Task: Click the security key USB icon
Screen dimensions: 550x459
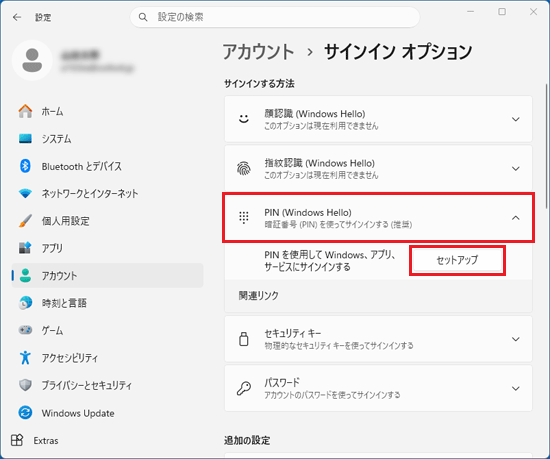Action: click(244, 339)
